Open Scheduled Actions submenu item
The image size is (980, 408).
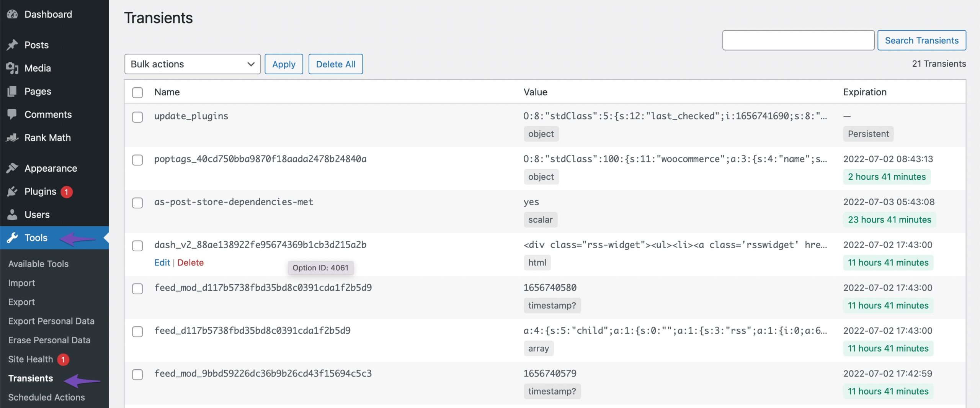46,397
